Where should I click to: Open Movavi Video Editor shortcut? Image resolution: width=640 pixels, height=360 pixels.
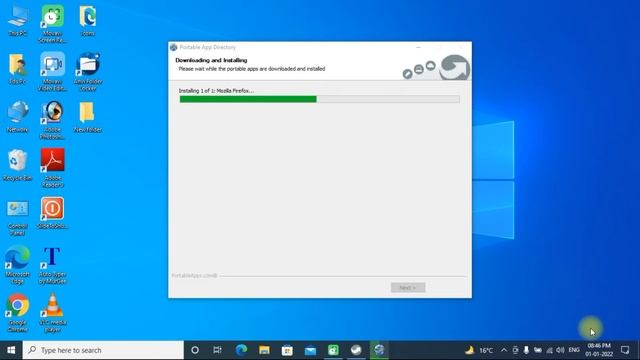pyautogui.click(x=53, y=71)
